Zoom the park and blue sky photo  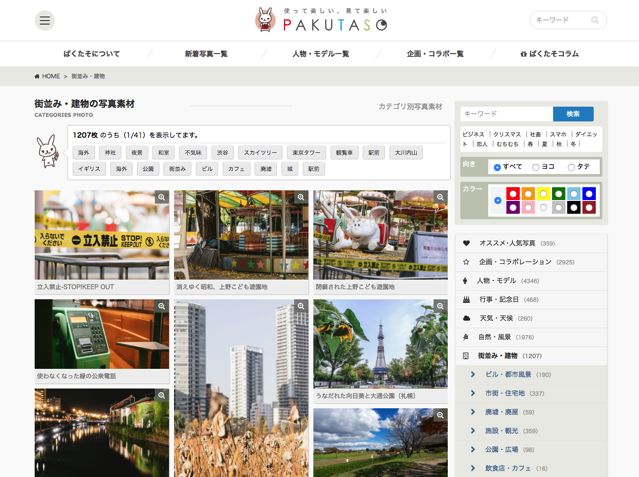440,415
